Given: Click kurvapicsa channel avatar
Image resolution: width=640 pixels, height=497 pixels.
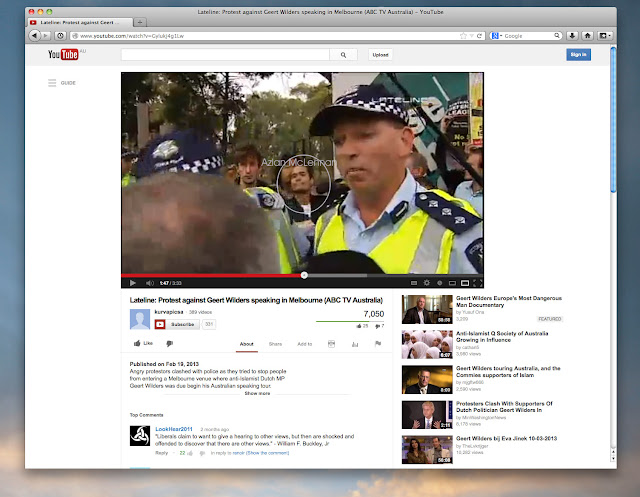Looking at the screenshot, I should [x=140, y=319].
